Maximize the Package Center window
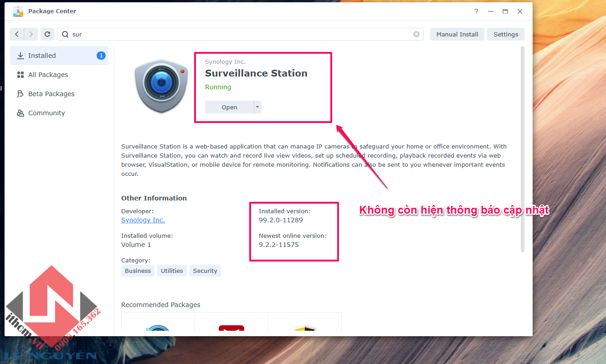 coord(505,11)
